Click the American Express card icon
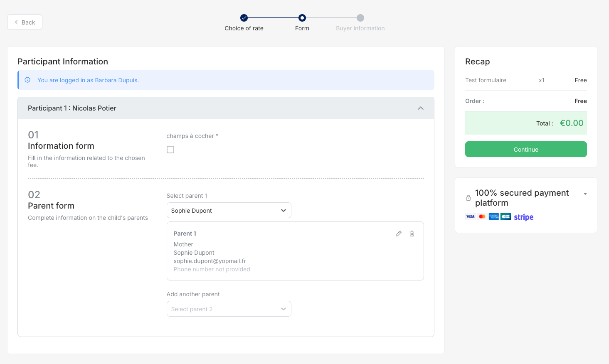609x364 pixels. pos(493,216)
